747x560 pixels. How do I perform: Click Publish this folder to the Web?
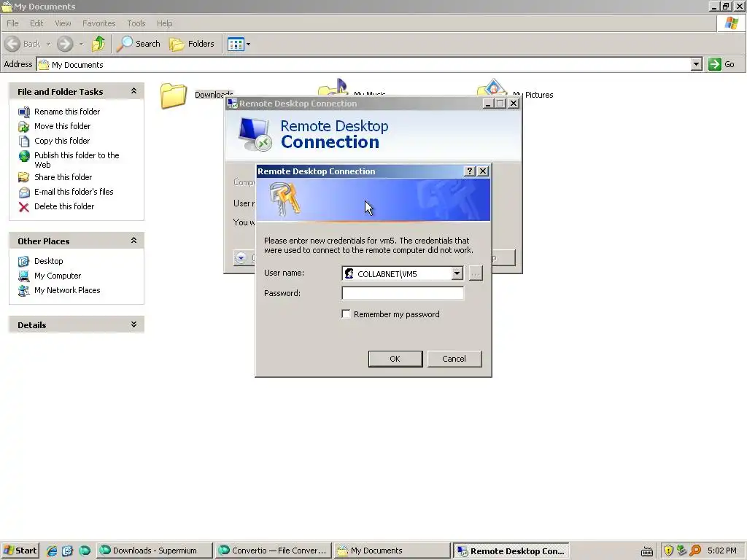point(77,160)
